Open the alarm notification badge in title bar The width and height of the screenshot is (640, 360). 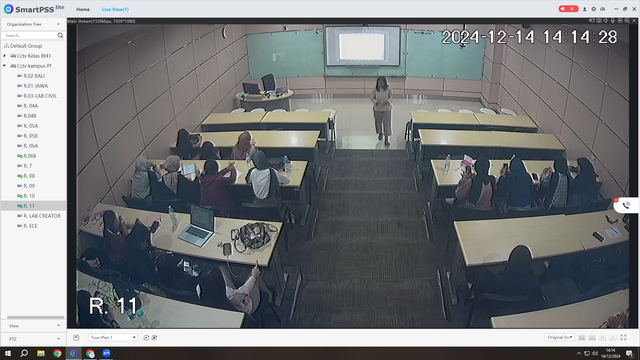click(568, 9)
